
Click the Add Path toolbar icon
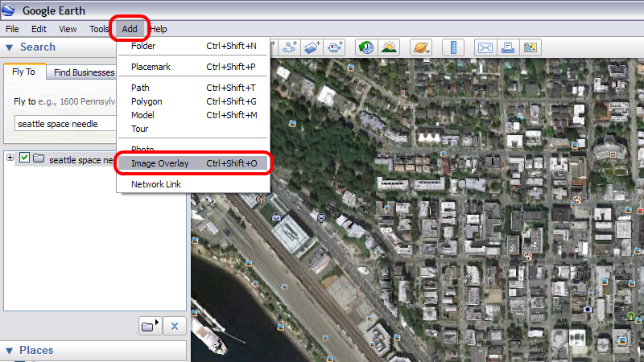[x=290, y=47]
